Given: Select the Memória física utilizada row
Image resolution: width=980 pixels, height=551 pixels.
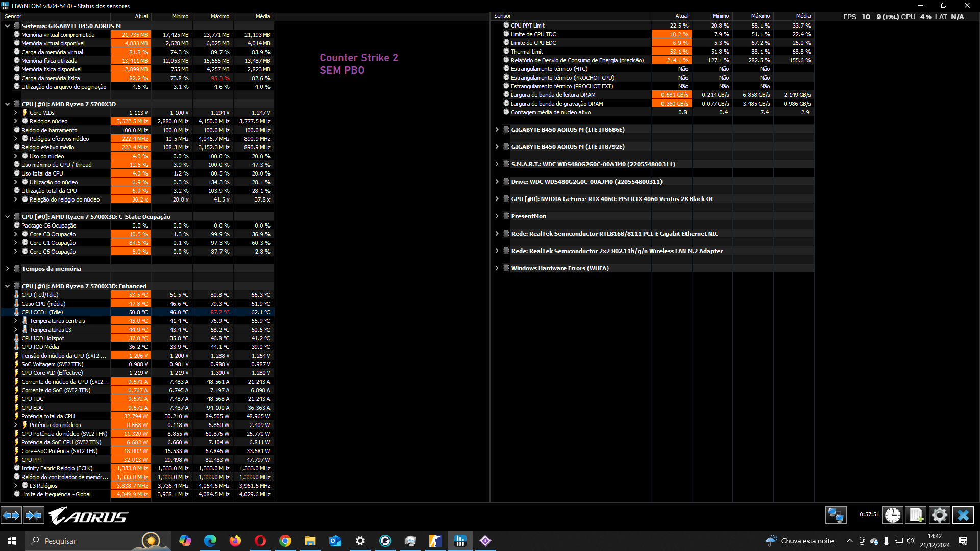Looking at the screenshot, I should 137,61.
